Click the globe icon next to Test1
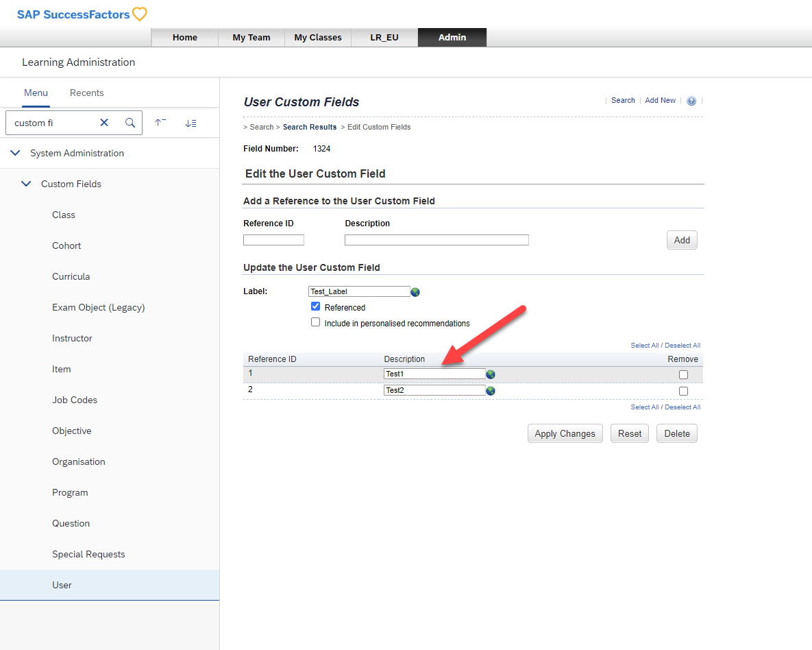This screenshot has height=650, width=812. 491,374
